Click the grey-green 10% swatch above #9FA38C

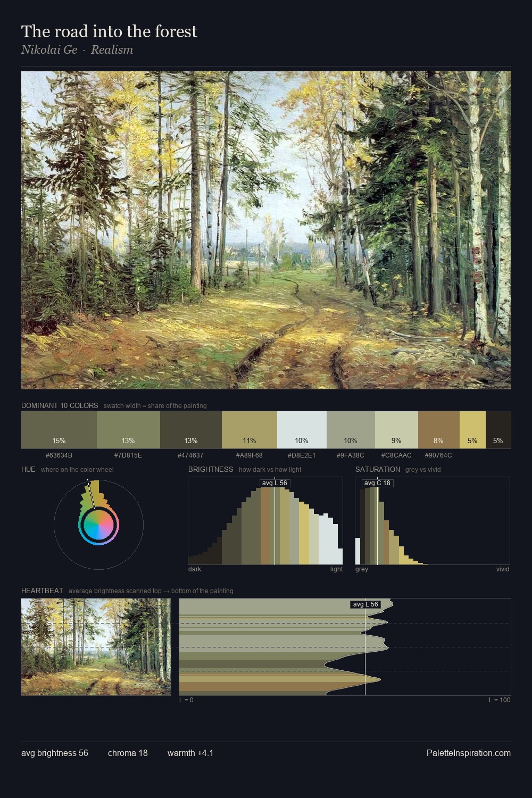(x=351, y=429)
